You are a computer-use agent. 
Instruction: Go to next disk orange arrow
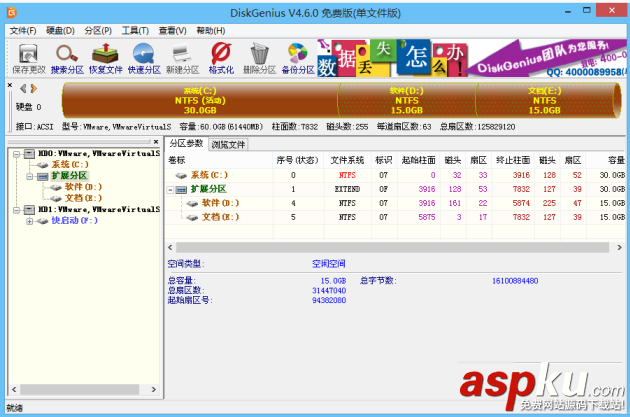pyautogui.click(x=34, y=88)
